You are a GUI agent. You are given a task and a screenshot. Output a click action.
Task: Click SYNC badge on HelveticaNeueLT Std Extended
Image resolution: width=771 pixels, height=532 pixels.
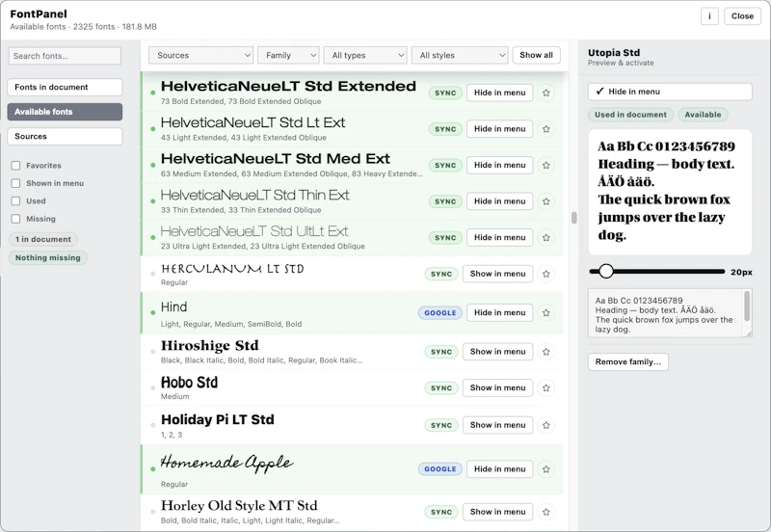tap(445, 93)
